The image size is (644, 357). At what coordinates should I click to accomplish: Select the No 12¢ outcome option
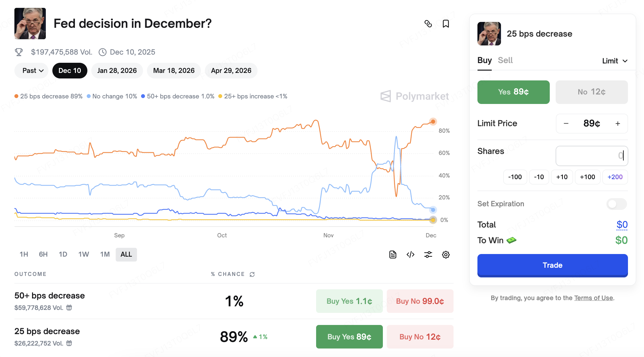[x=591, y=92]
